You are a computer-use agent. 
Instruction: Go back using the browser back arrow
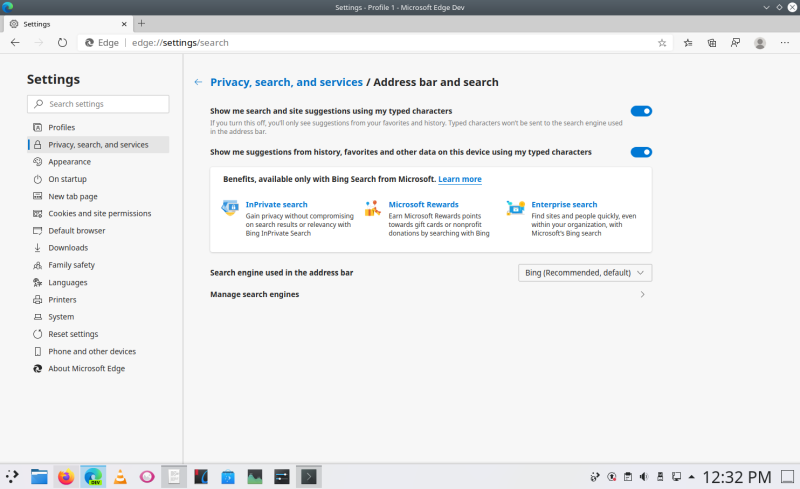point(15,43)
